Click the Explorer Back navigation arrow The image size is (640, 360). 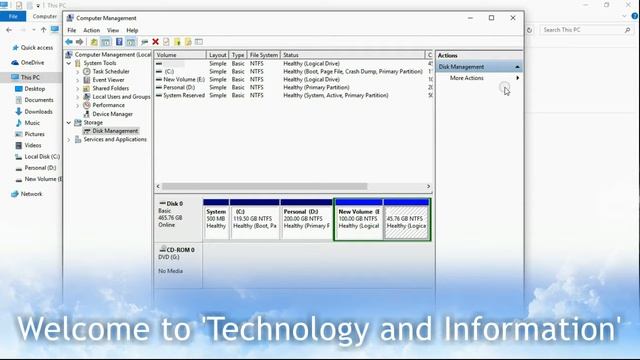9,30
